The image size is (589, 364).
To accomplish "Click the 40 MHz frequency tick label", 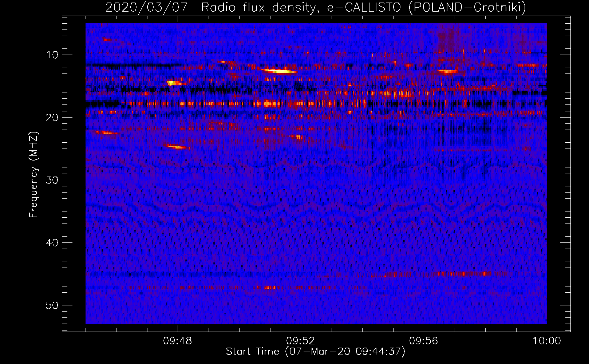I will [x=52, y=243].
